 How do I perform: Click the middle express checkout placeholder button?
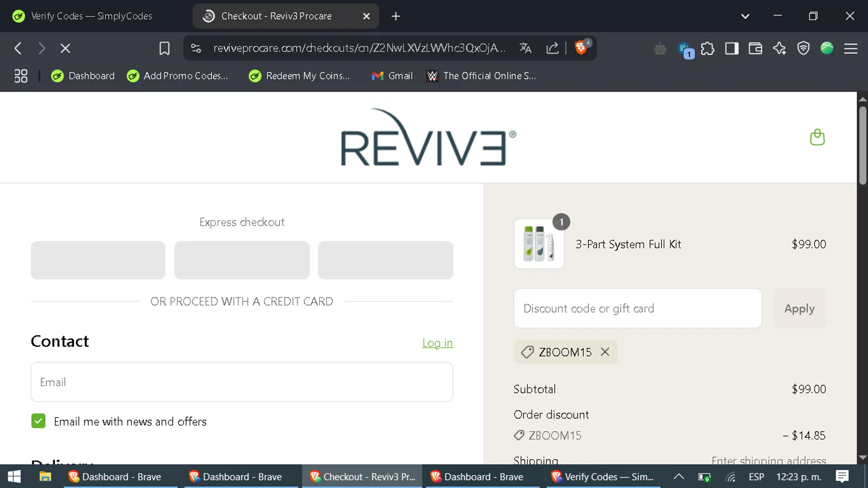coord(242,260)
